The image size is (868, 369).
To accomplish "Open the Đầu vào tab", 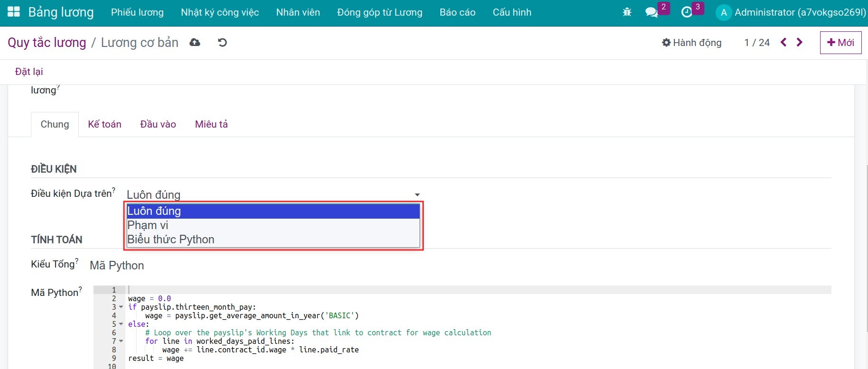I will click(158, 124).
